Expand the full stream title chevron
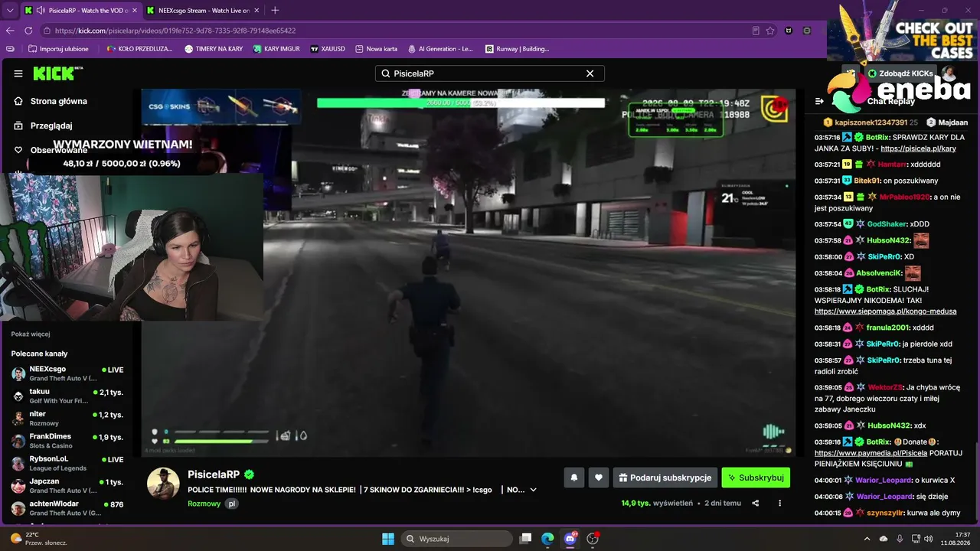The width and height of the screenshot is (980, 551). tap(534, 490)
